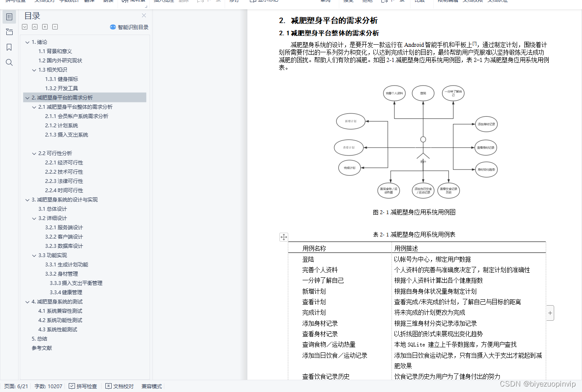
Task: Open the search icon in left sidebar
Action: pos(9,62)
